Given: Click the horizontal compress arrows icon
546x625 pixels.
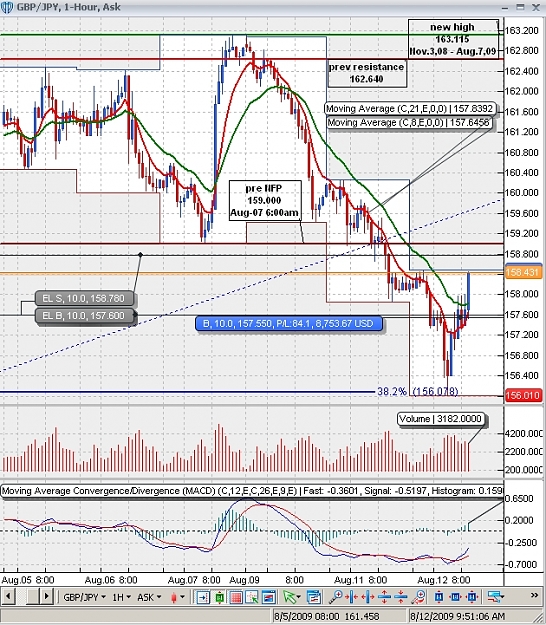Looking at the screenshot, I should coord(352,597).
